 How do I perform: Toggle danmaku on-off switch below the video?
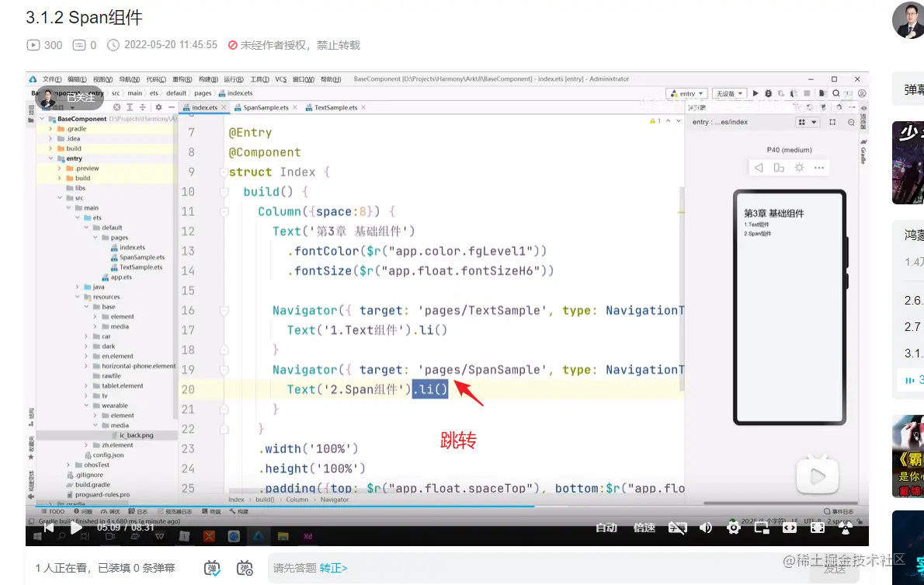tap(212, 569)
